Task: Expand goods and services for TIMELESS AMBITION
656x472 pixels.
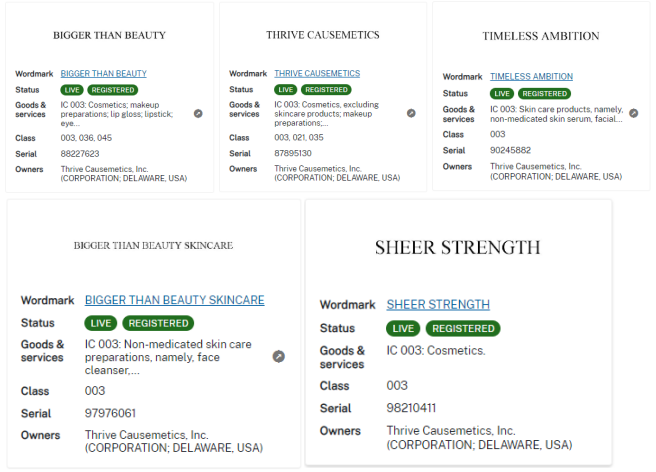Action: click(x=634, y=114)
